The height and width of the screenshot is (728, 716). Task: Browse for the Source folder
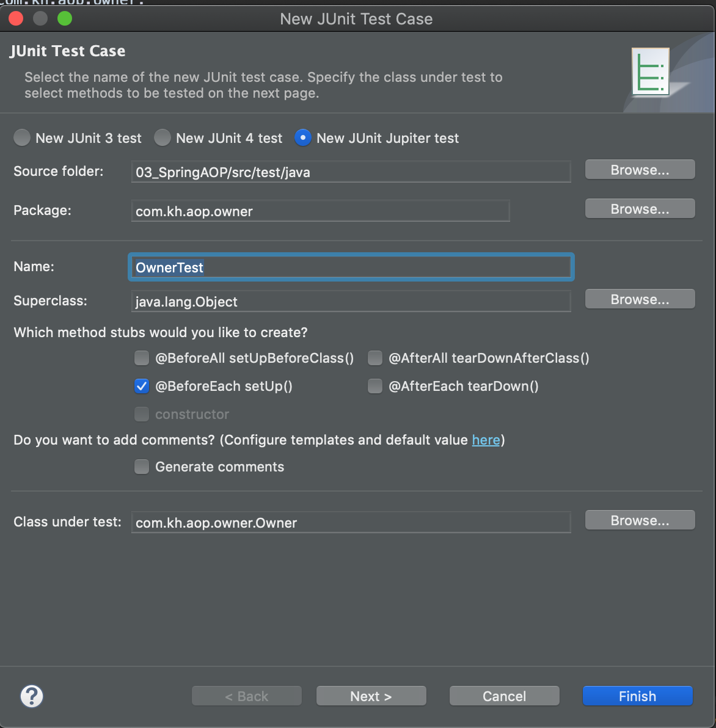pos(640,170)
